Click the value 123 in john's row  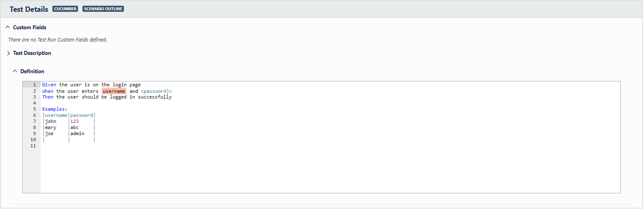[x=75, y=121]
